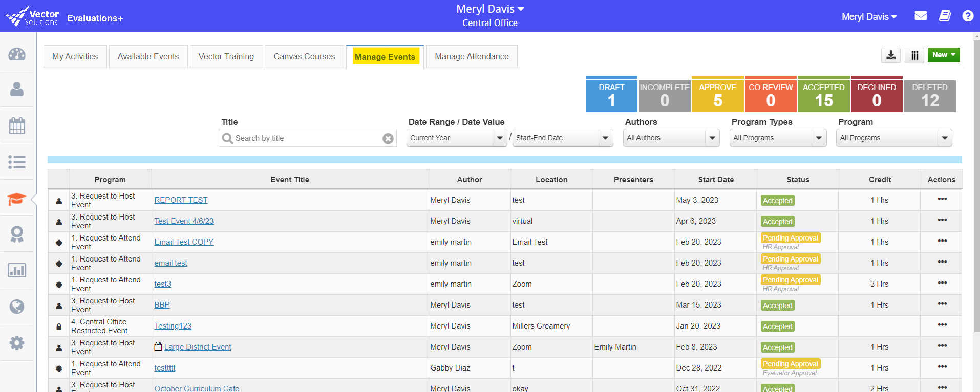Clear the title search with X icon

pyautogui.click(x=388, y=138)
